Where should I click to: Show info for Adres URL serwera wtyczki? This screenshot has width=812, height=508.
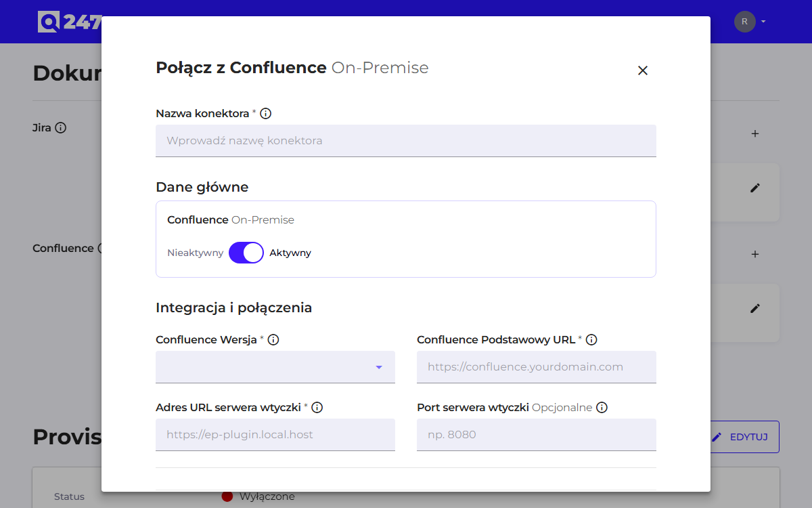[317, 408]
